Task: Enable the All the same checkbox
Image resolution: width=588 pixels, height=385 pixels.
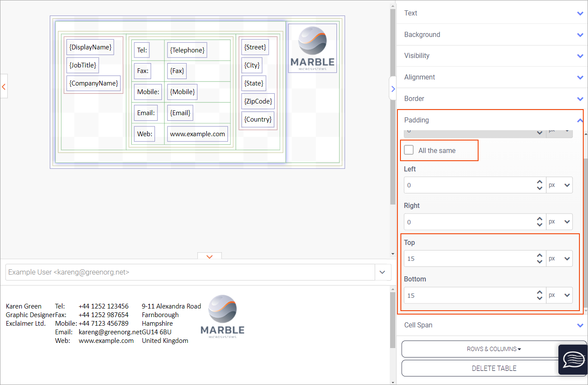Action: (x=409, y=150)
